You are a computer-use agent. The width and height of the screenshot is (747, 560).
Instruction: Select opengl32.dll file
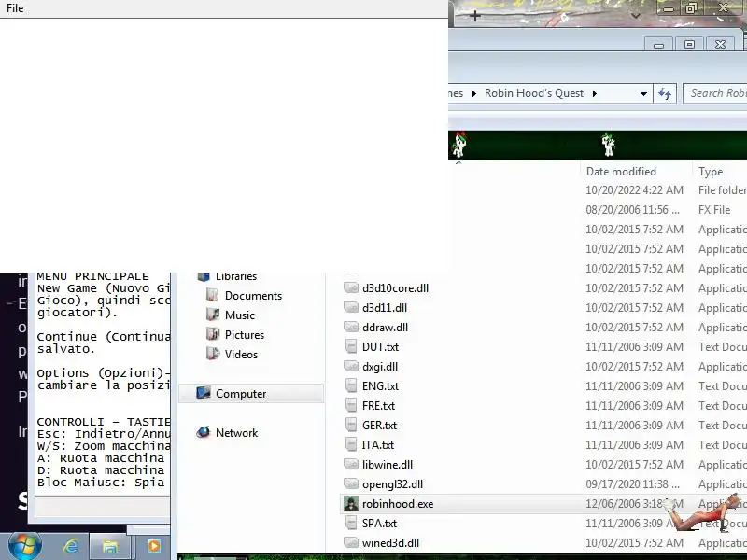[392, 484]
